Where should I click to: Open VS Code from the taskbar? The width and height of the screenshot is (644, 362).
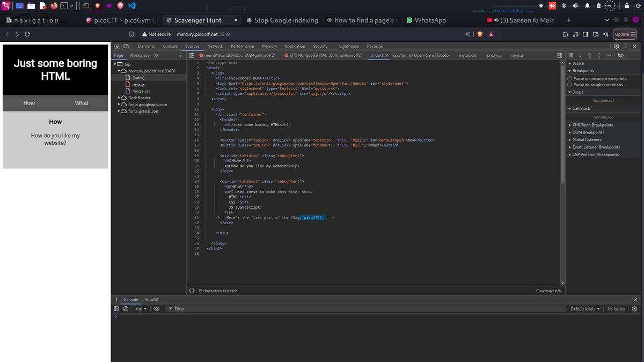(x=132, y=6)
